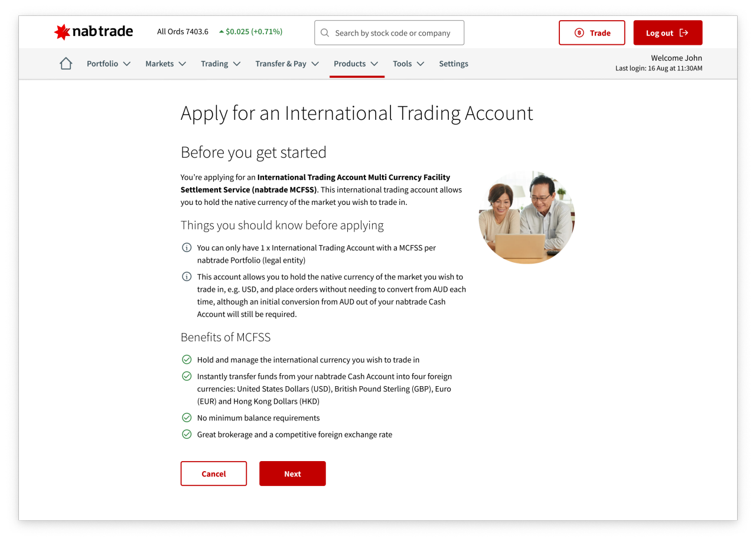Click the Log out button
Image resolution: width=756 pixels, height=542 pixels.
tap(668, 33)
